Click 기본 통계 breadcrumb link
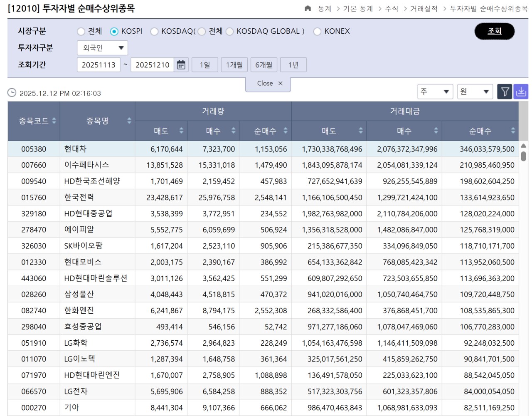Screen dimensions: 532x416 (x=358, y=9)
